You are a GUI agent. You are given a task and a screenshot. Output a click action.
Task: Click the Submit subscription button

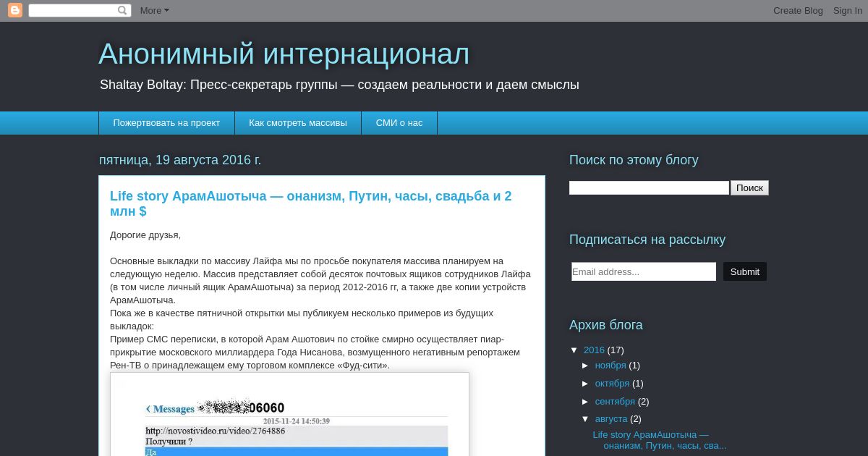744,271
